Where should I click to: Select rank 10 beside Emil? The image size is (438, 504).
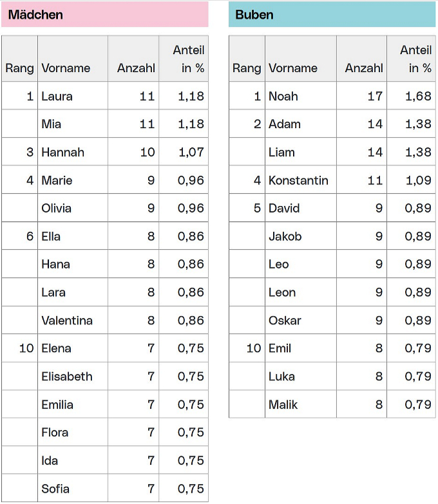(254, 348)
